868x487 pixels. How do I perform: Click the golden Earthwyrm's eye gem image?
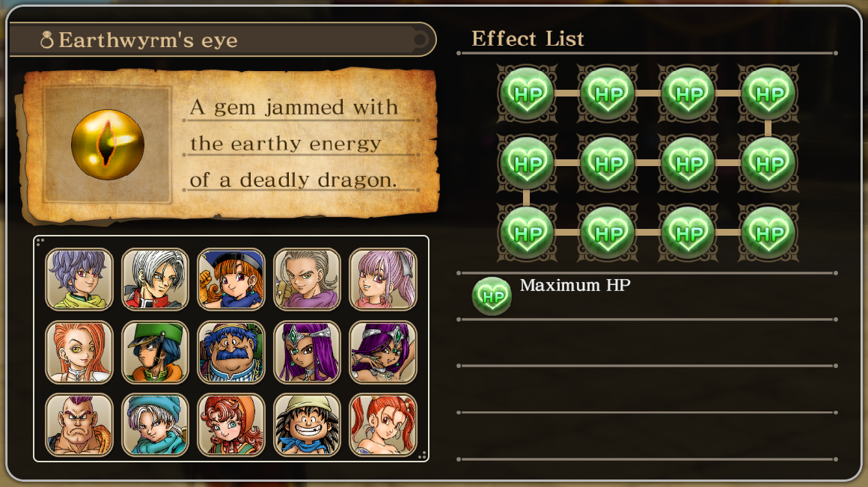click(x=107, y=144)
